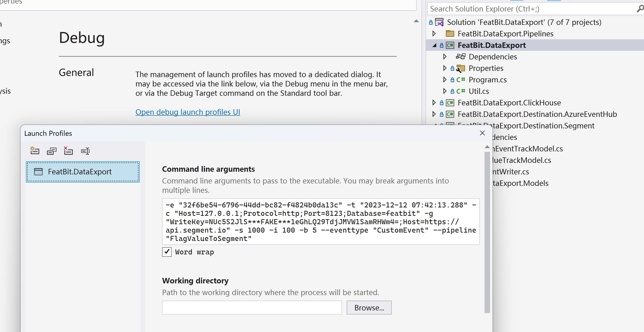
Task: Create a new launch profile
Action: [x=35, y=151]
